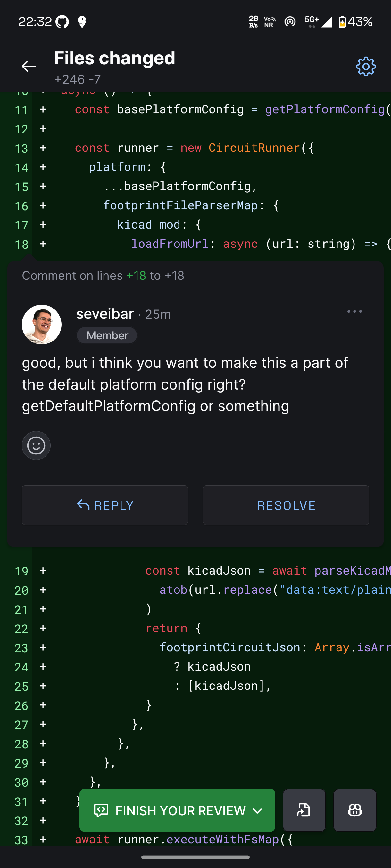Open diff settings via the gear icon

pos(366,67)
